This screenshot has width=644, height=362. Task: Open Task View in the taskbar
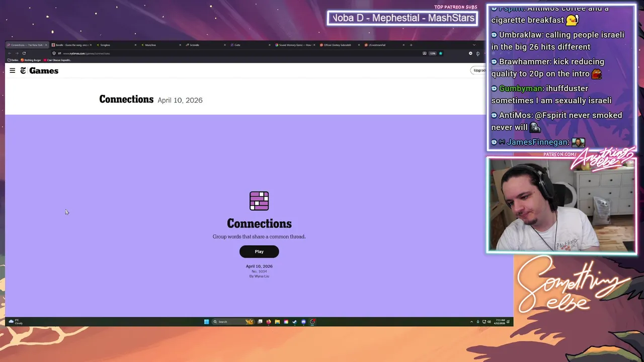coord(260,322)
